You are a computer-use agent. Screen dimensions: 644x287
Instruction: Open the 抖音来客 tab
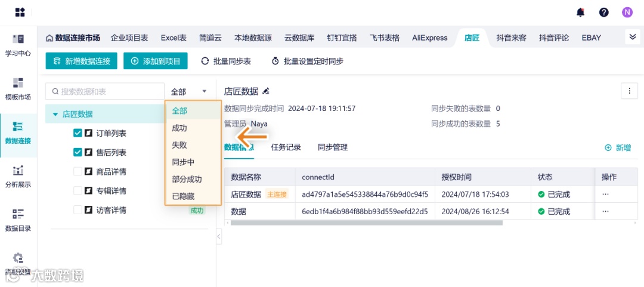click(x=511, y=38)
